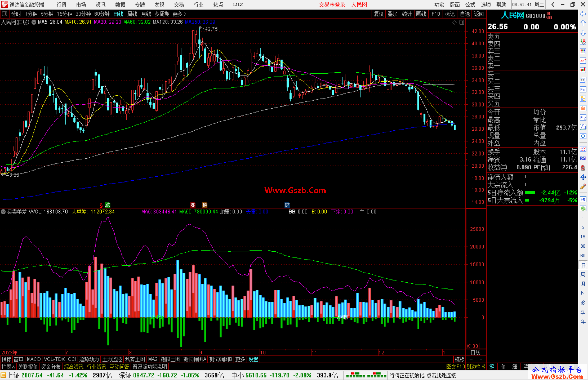Select the 年 yearly period in right sidebar
588x380 pixels.
point(583,321)
